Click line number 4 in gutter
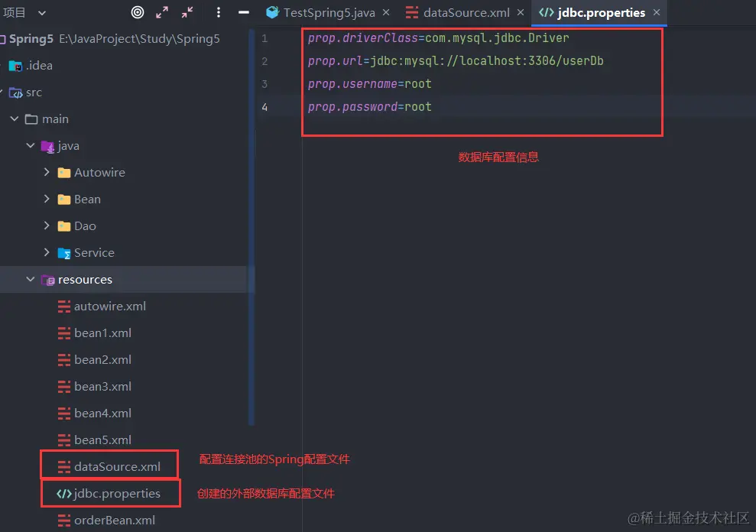 (264, 107)
